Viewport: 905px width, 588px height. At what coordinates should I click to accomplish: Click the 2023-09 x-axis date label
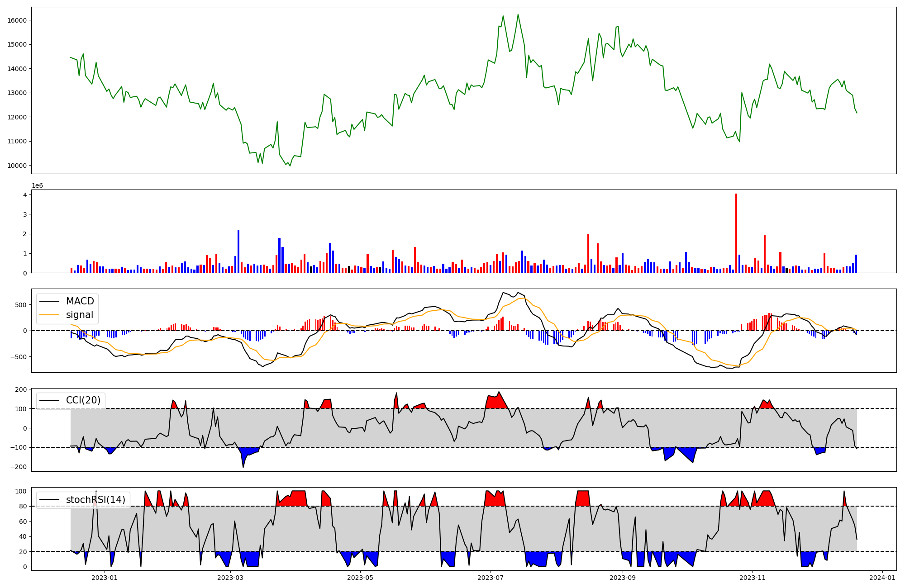(623, 578)
